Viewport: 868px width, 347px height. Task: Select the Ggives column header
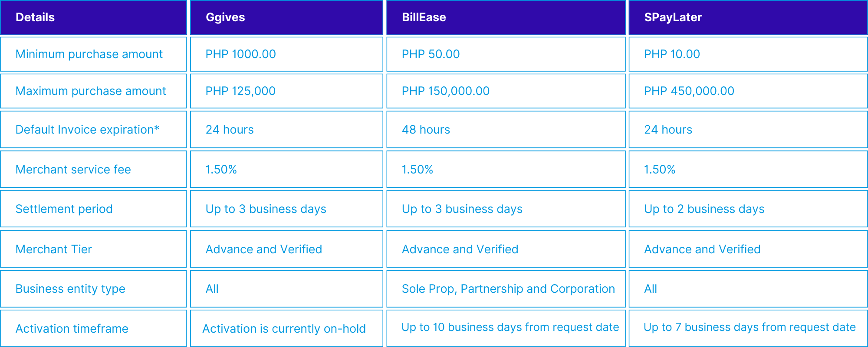pyautogui.click(x=225, y=17)
